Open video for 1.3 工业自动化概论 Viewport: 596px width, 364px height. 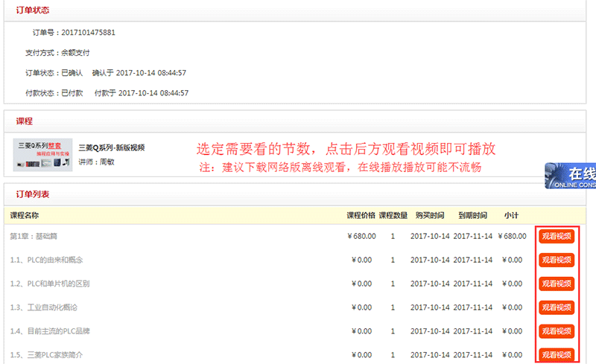556,307
